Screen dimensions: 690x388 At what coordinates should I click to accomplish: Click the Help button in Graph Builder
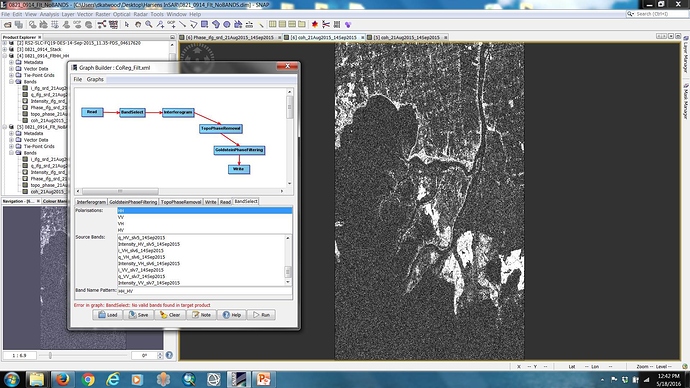pyautogui.click(x=232, y=315)
